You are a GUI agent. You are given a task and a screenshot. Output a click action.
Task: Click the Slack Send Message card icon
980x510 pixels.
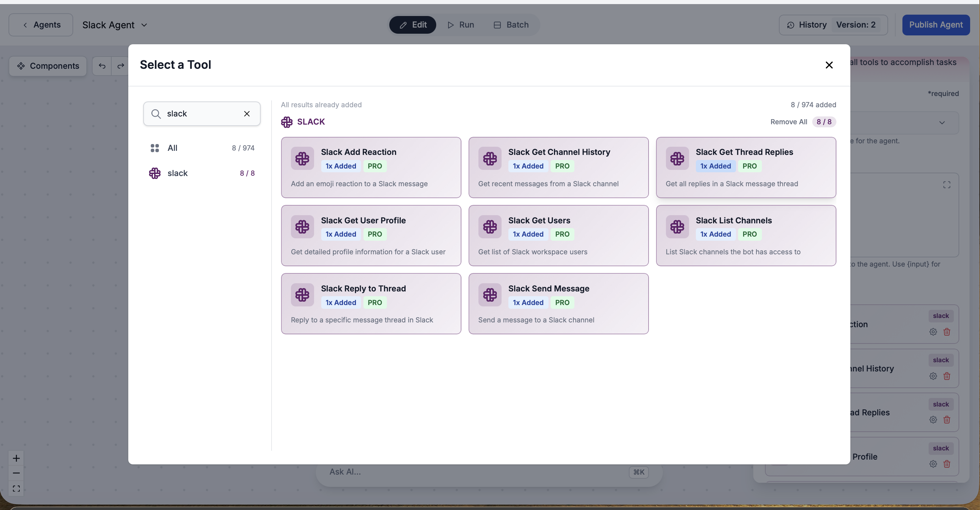[490, 295]
